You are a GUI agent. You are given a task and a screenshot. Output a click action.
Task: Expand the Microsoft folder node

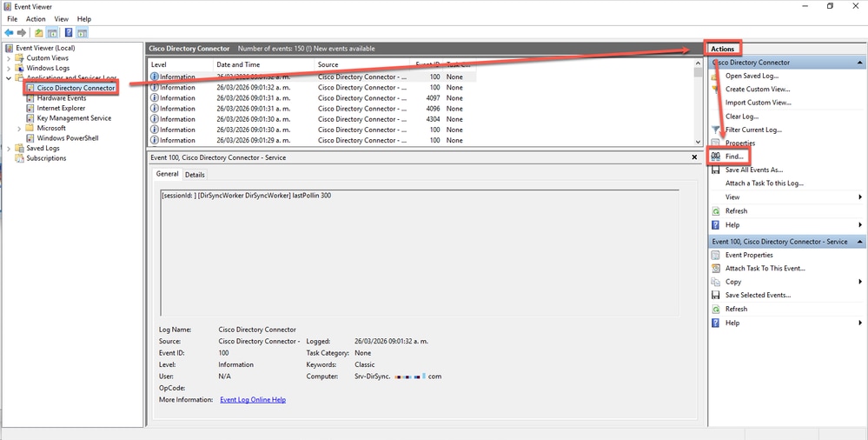click(x=19, y=129)
